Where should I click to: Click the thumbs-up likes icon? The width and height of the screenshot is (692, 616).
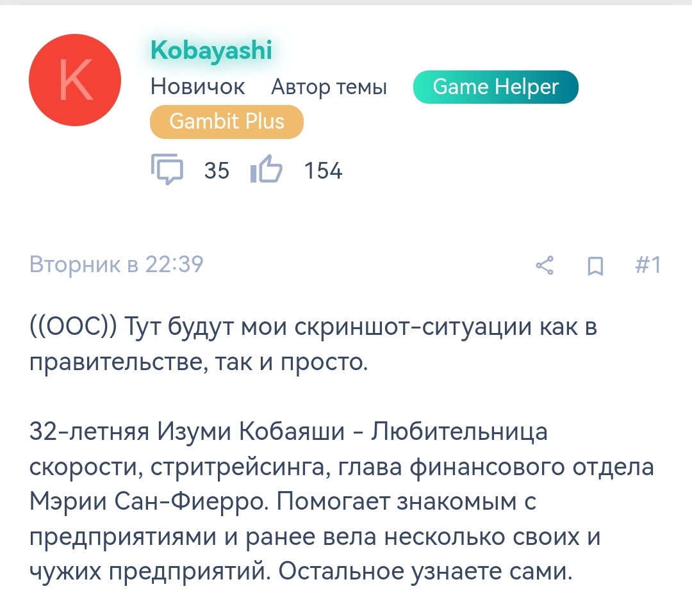click(266, 170)
